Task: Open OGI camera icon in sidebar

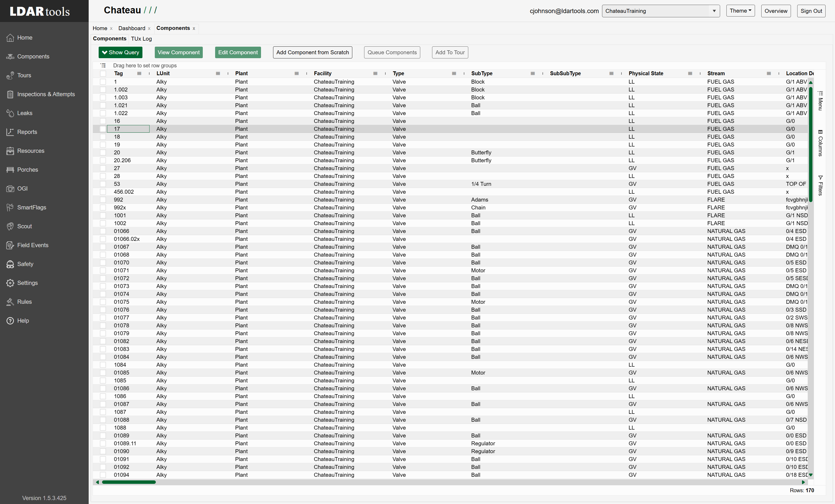Action: pyautogui.click(x=10, y=188)
